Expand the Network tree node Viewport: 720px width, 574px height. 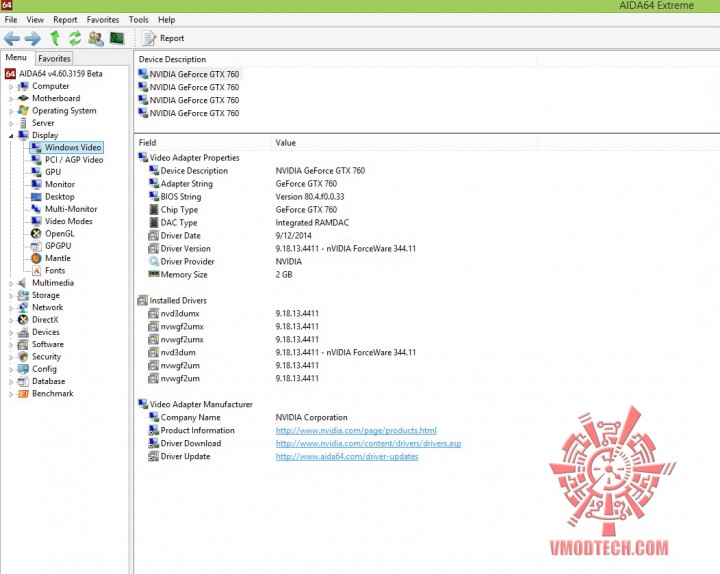[x=11, y=308]
